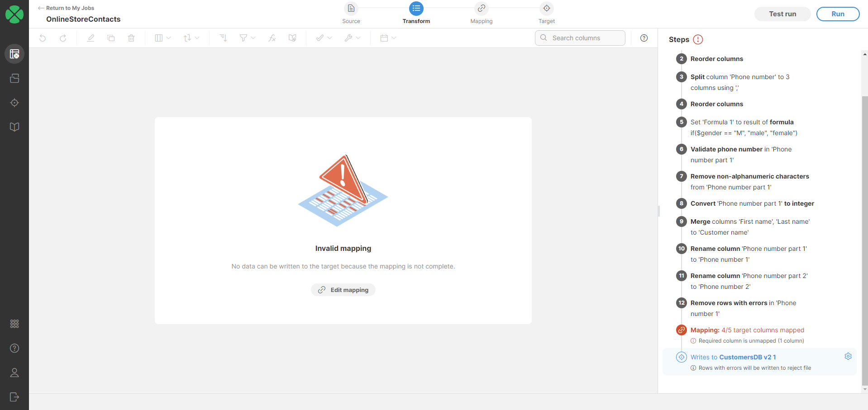
Task: Expand the wrench tools dropdown
Action: point(352,38)
